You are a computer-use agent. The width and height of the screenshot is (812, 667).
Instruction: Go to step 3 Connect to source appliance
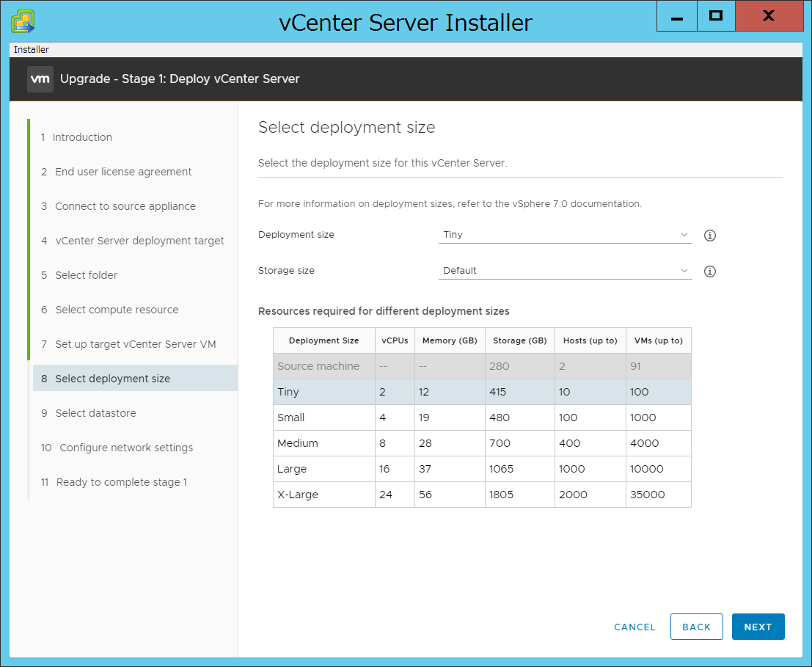(x=119, y=206)
